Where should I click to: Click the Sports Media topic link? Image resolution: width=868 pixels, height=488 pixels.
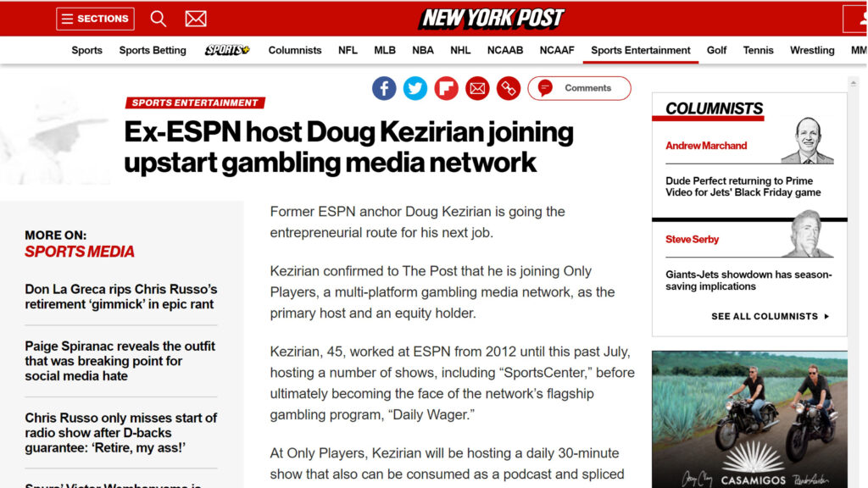(x=80, y=252)
